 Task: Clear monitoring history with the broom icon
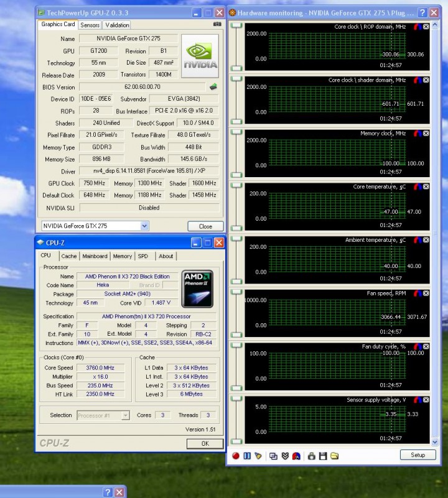point(258,456)
